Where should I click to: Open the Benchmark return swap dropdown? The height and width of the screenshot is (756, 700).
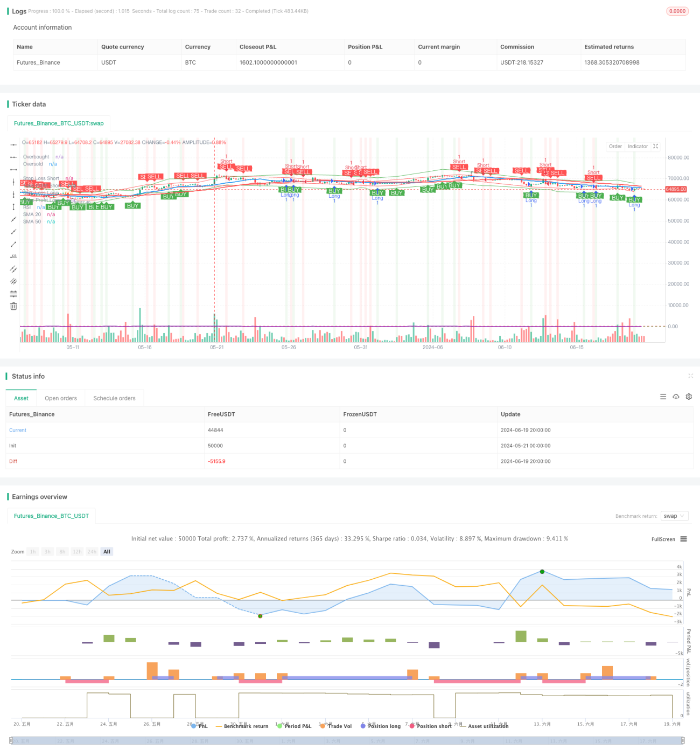[x=675, y=516]
